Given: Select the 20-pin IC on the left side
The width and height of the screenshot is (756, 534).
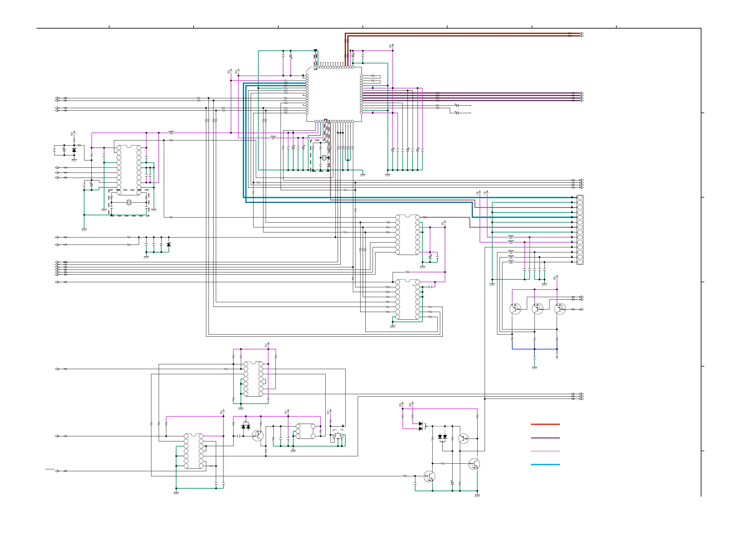Looking at the screenshot, I should click(129, 170).
